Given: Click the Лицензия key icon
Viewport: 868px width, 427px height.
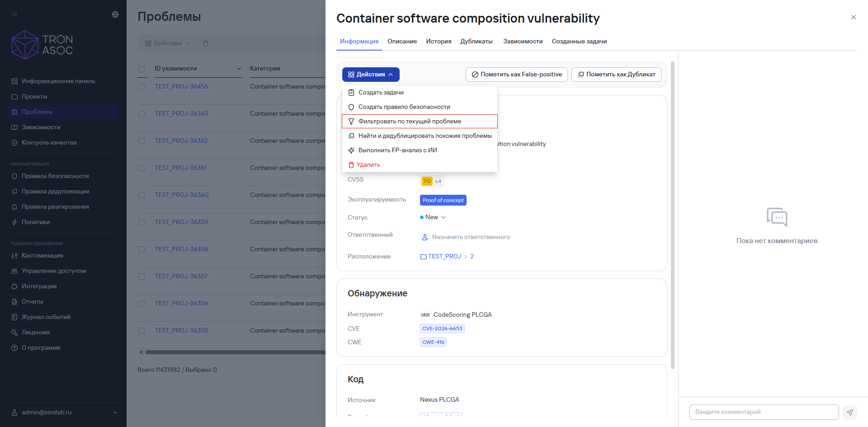Looking at the screenshot, I should point(14,333).
